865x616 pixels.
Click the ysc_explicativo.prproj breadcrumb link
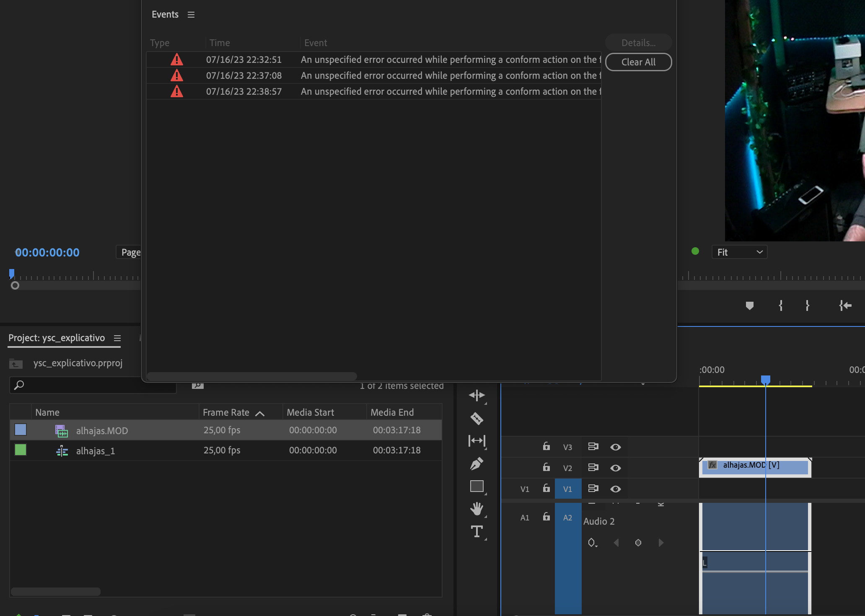(78, 363)
